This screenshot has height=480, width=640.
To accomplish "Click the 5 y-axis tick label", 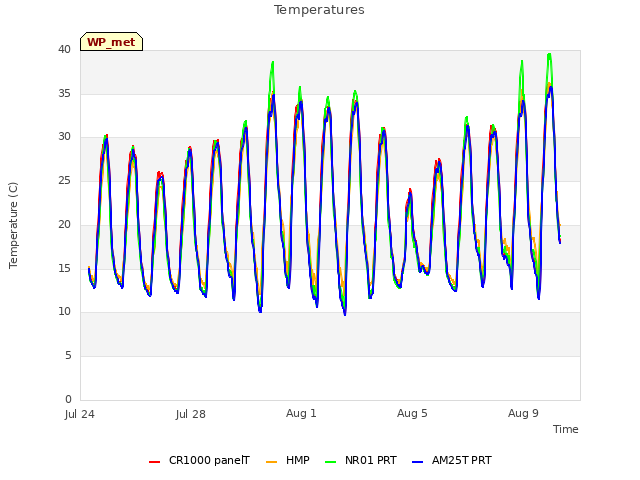I will point(68,356).
